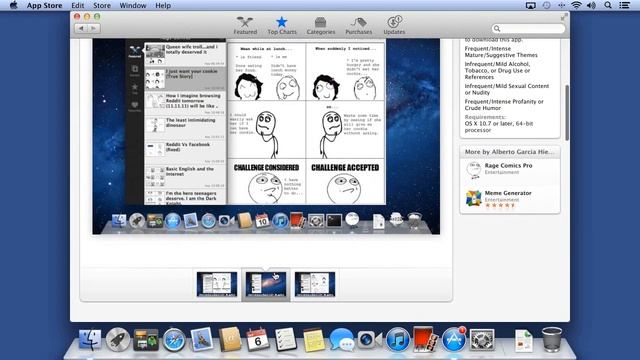Image resolution: width=640 pixels, height=360 pixels.
Task: Open the Meme Generator app link
Action: [x=508, y=193]
